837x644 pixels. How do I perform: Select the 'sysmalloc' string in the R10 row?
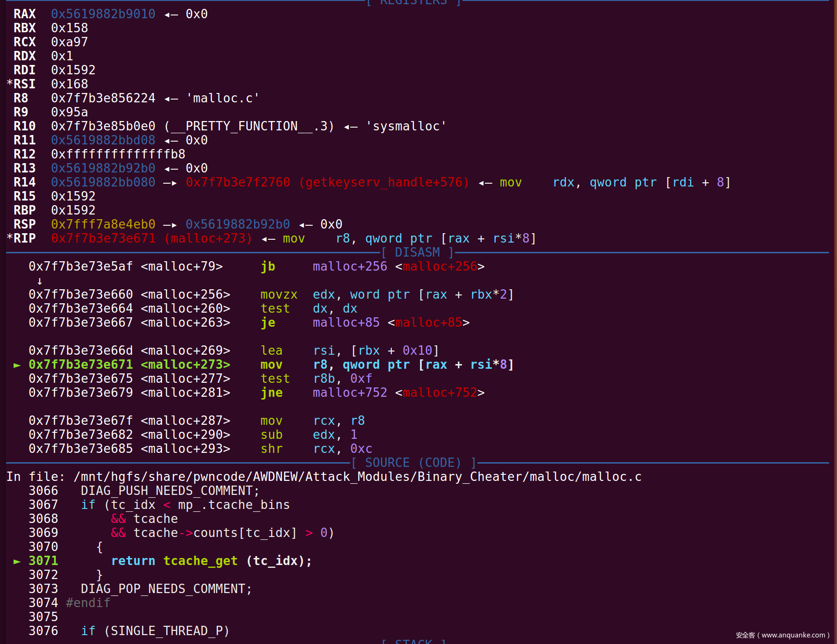pos(406,126)
